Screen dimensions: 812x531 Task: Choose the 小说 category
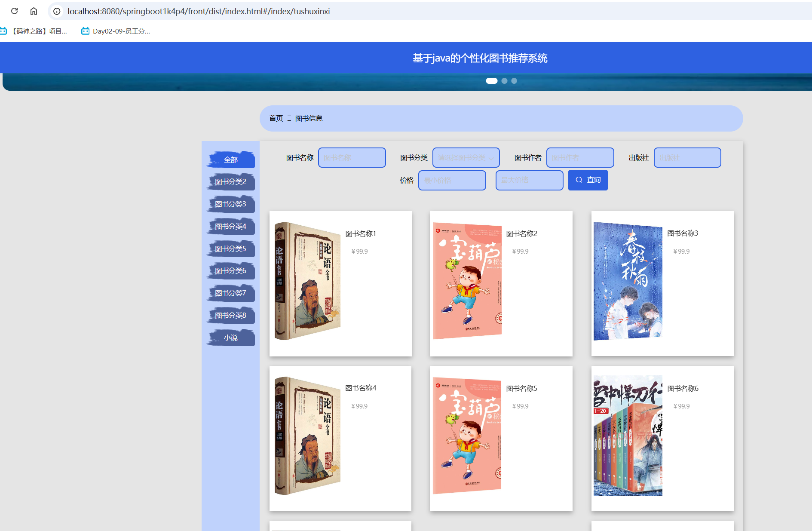click(x=231, y=338)
